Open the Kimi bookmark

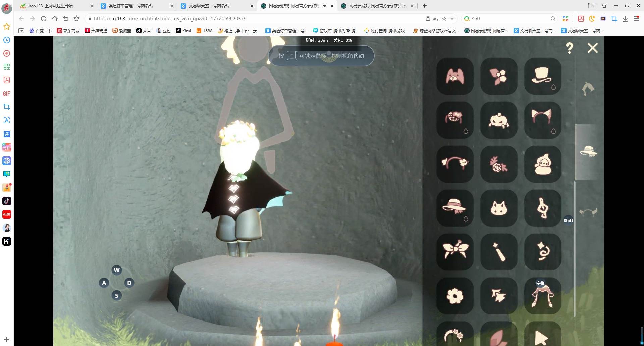[x=183, y=31]
